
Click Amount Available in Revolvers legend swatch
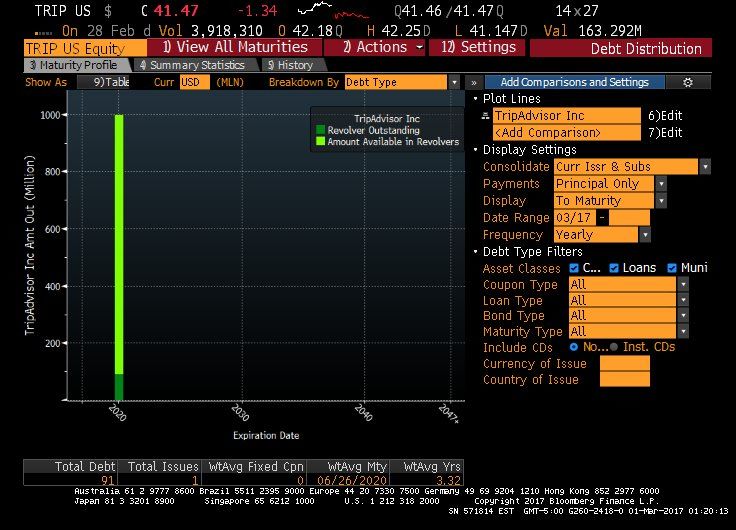click(x=320, y=142)
